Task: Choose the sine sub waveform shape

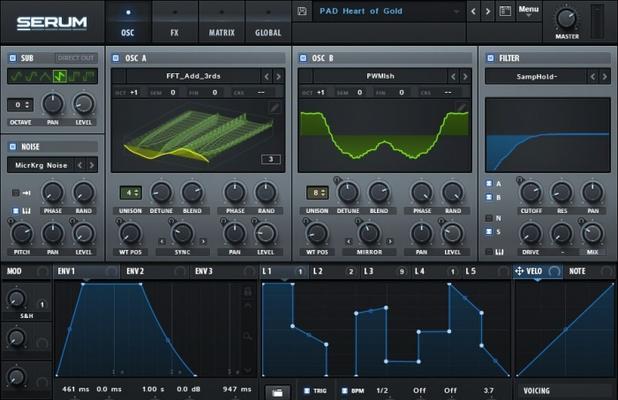Action: coord(16,76)
